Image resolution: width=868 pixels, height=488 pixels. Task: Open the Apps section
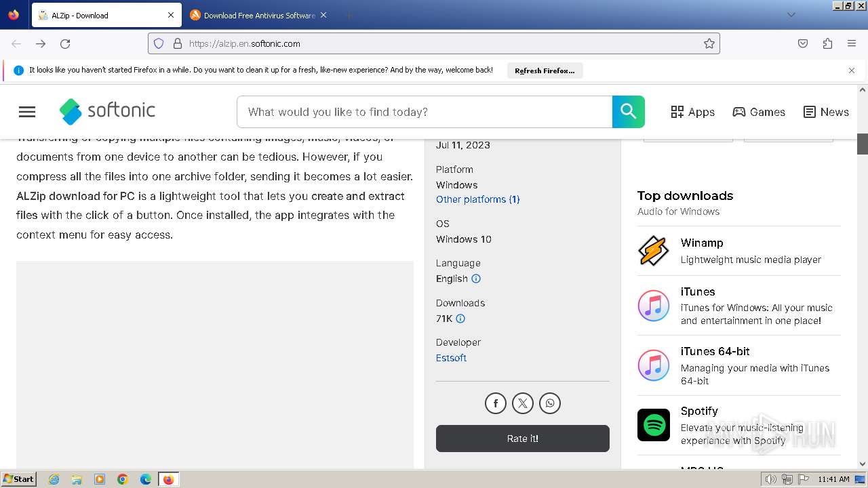(692, 112)
